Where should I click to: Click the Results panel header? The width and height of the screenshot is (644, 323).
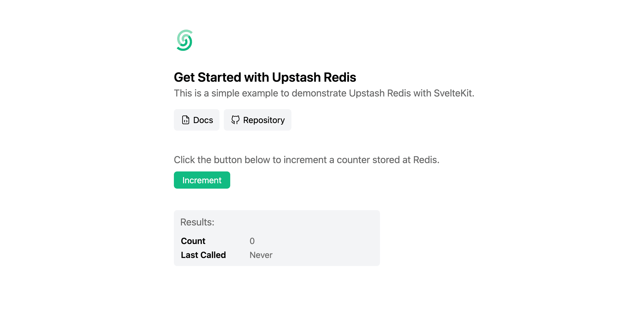(197, 222)
